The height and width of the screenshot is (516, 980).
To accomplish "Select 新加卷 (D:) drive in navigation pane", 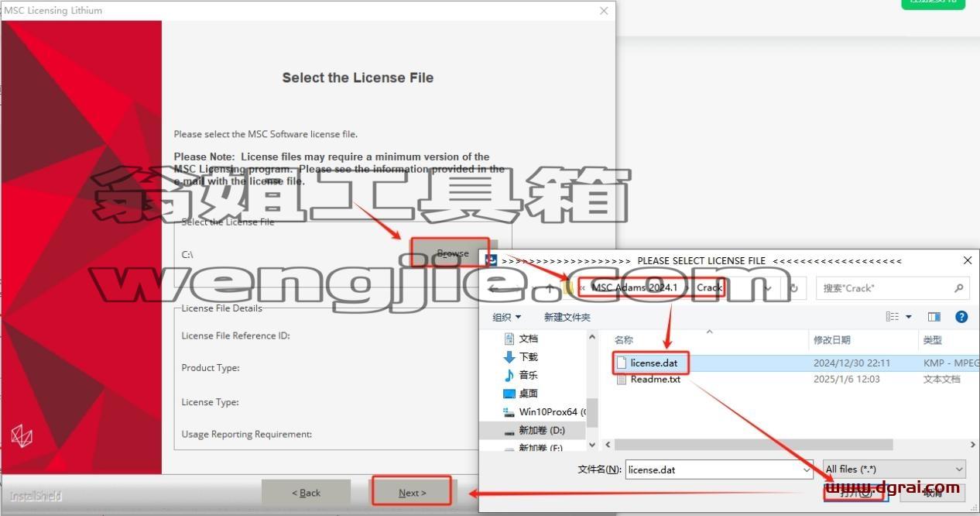I will point(542,430).
